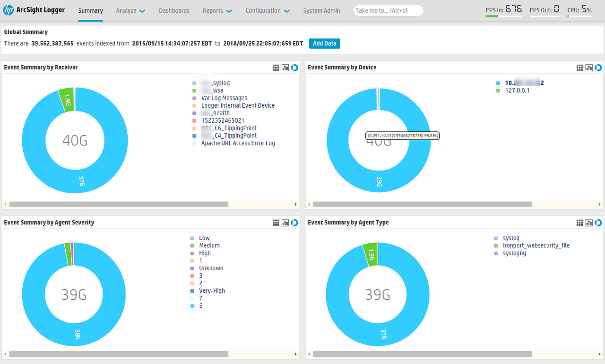Open the Reports dropdown menu
605x364 pixels.
(217, 11)
